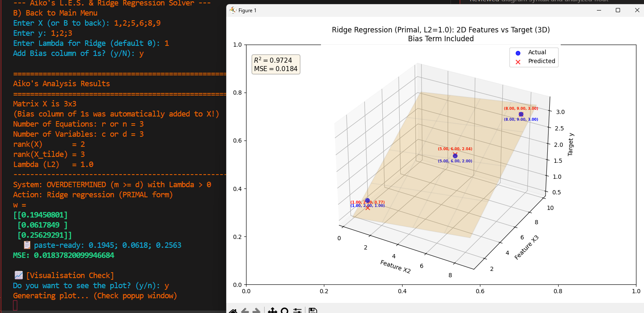Reset the plot view with the Home icon
Viewport: 644px width, 313px height.
point(233,310)
